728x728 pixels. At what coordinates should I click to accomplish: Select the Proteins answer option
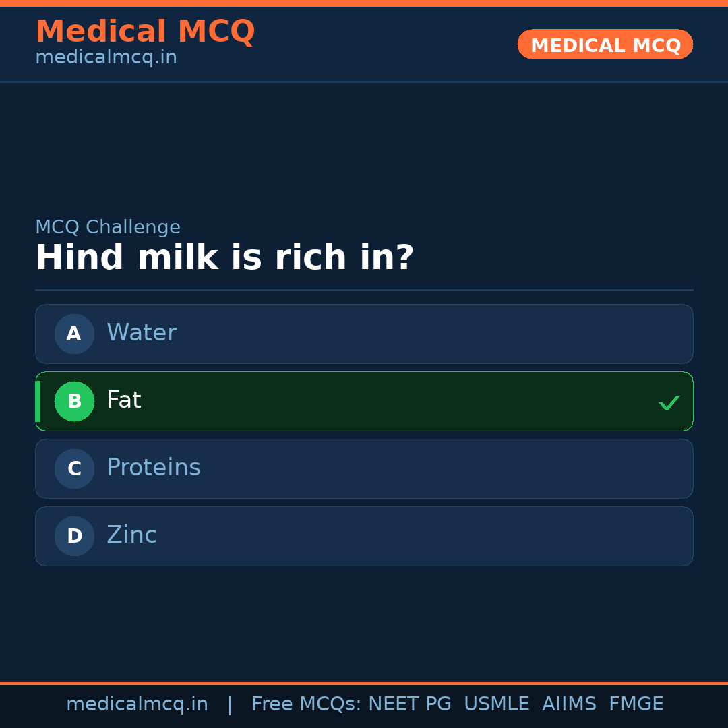tap(364, 468)
